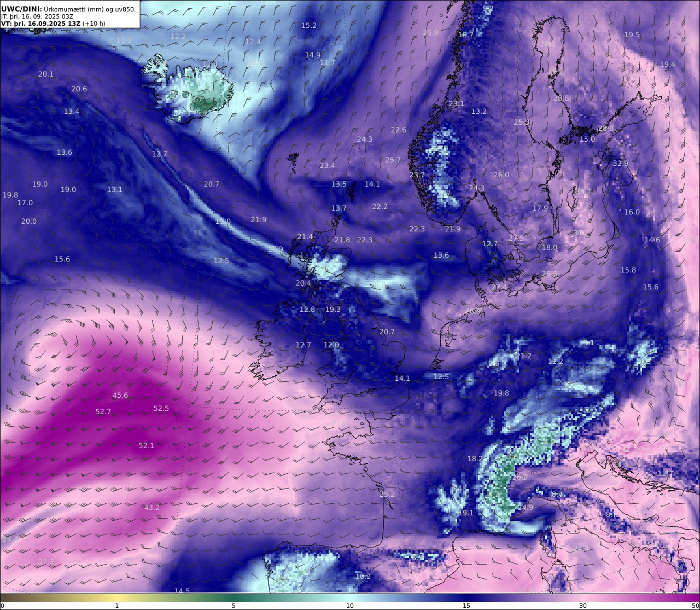The image size is (700, 610).
Task: Click the 11.3 value label
Action: click(124, 40)
